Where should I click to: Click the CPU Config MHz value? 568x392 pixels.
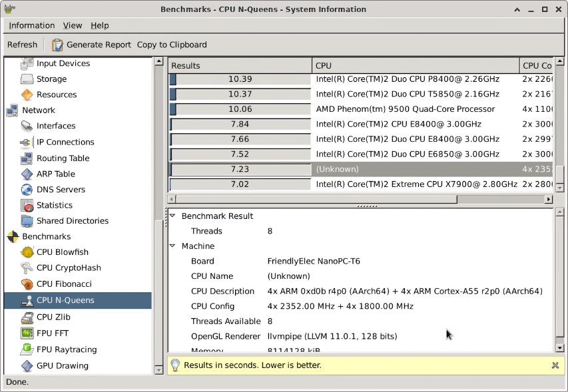(x=340, y=306)
